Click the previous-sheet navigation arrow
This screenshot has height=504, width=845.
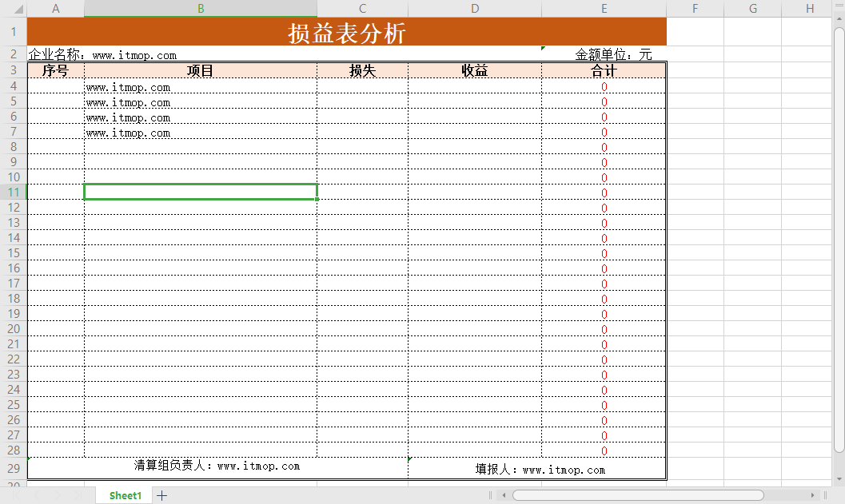click(38, 495)
